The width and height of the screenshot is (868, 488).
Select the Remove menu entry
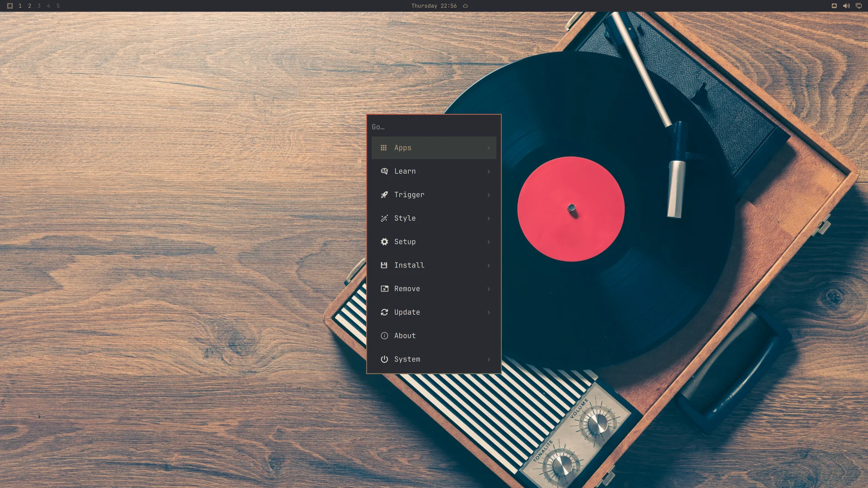point(434,289)
